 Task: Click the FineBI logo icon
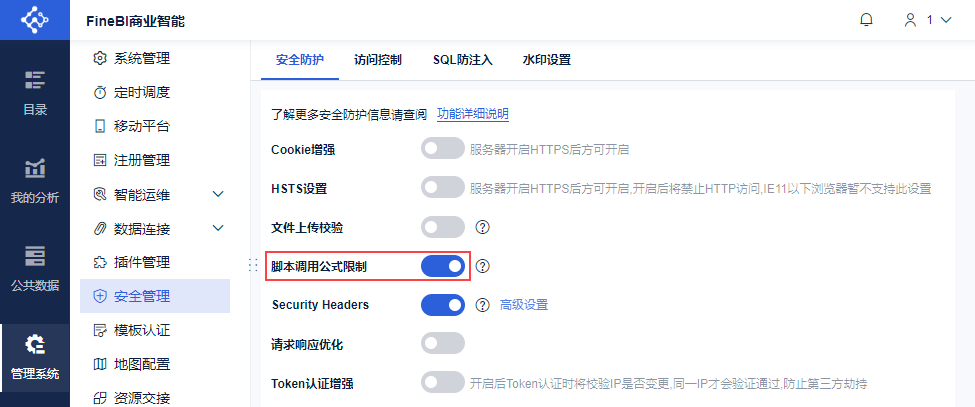(35, 20)
